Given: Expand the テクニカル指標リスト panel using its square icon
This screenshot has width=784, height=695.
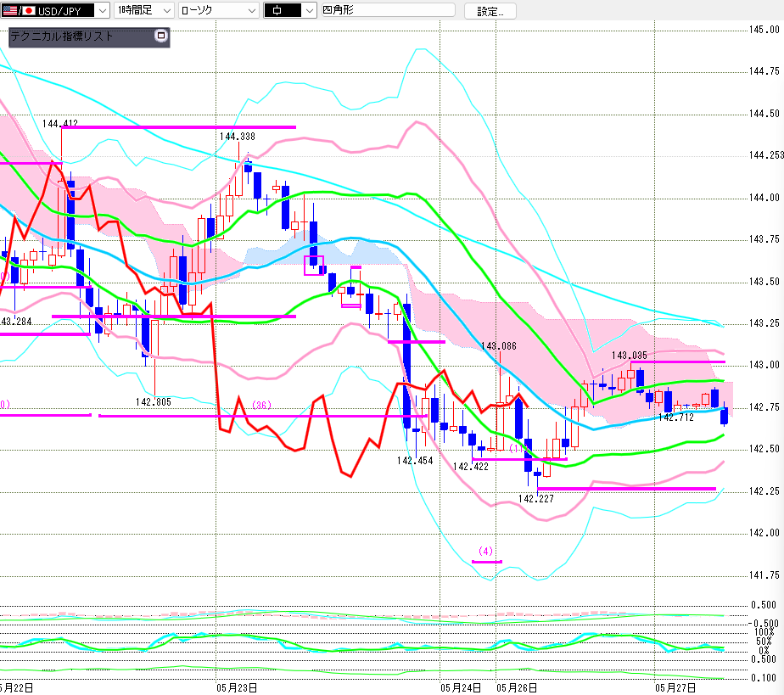Looking at the screenshot, I should point(161,36).
